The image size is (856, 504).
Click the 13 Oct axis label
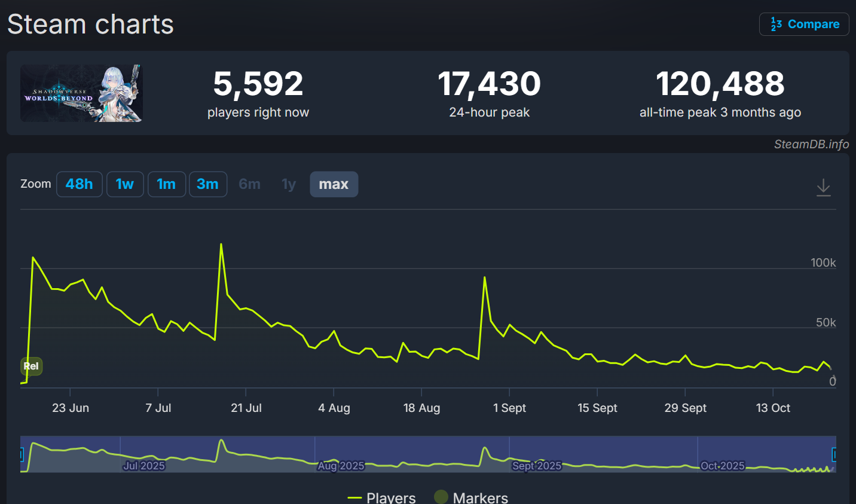[773, 408]
